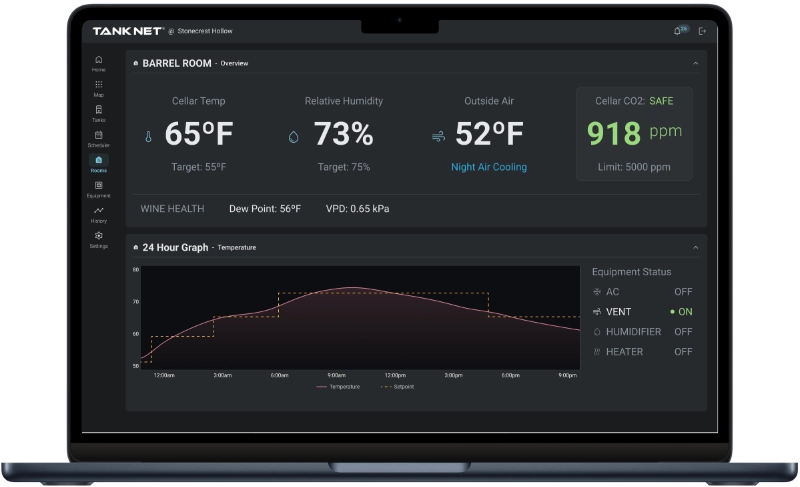
Task: Select the Stonecrest Hollow site name
Action: [205, 31]
